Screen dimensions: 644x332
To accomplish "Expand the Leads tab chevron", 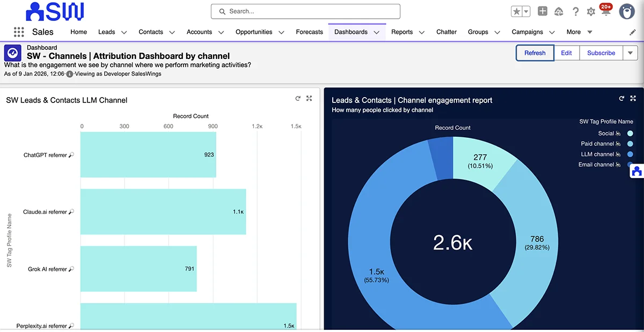I will [x=125, y=32].
